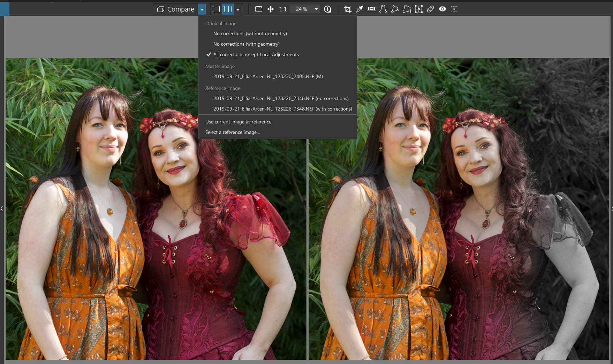Toggle the red-eye tool
This screenshot has height=364, width=613.
(442, 9)
